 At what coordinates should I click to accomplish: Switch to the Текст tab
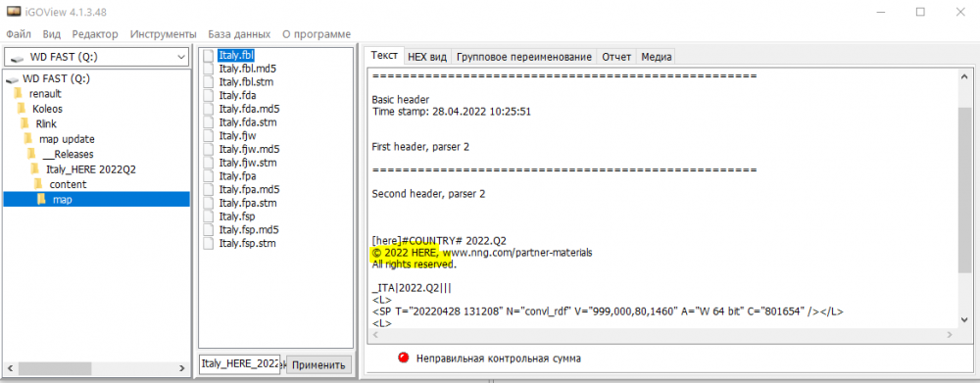[x=384, y=56]
